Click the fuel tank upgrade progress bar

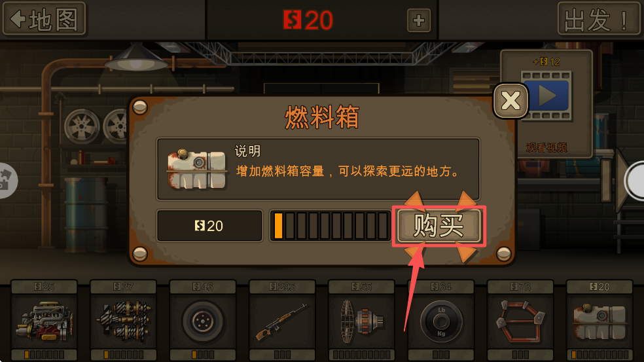(x=331, y=226)
